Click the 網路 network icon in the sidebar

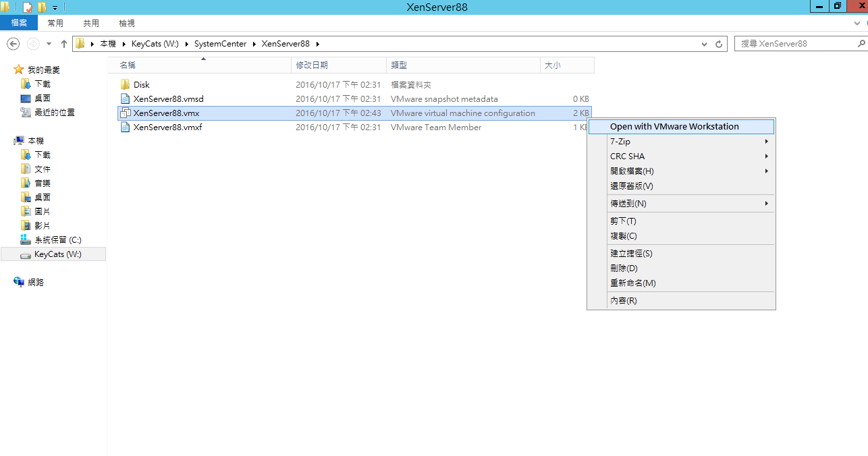(19, 282)
